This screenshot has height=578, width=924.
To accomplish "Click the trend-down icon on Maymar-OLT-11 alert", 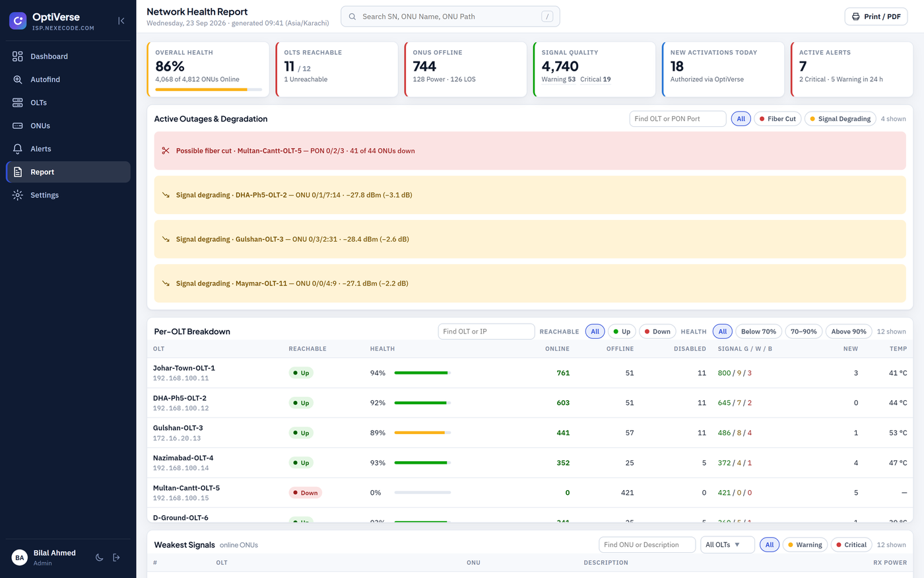I will tap(166, 283).
